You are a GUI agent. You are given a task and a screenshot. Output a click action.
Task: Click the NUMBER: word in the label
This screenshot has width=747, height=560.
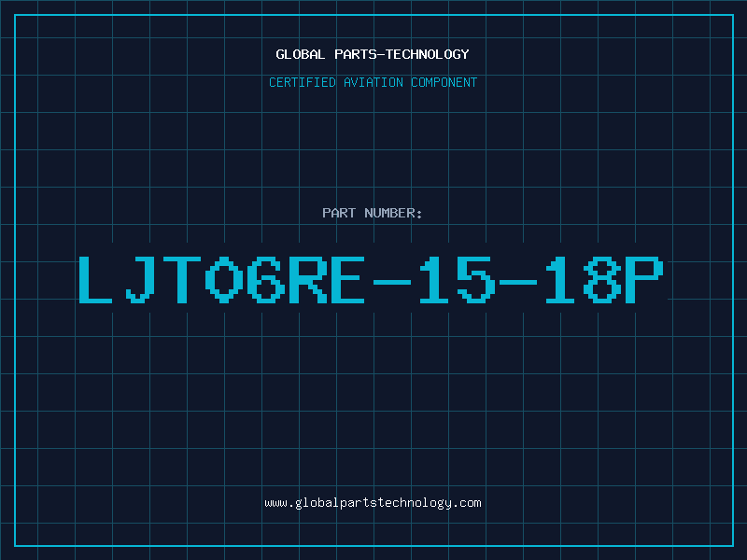[393, 213]
